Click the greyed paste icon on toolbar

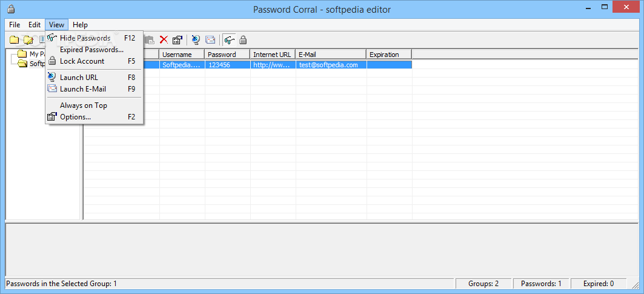click(149, 40)
